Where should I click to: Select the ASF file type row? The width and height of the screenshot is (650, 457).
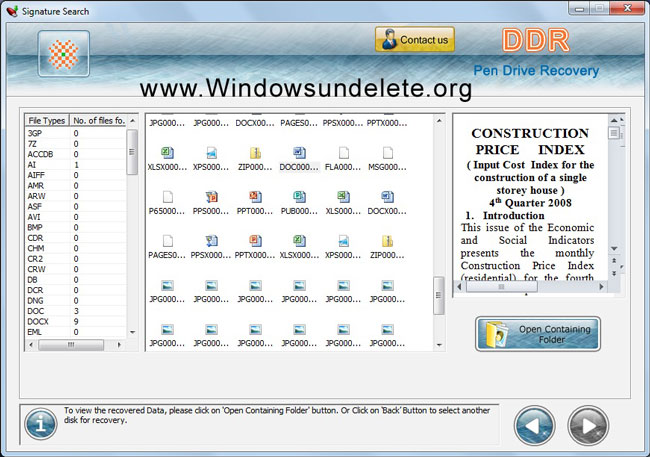(75, 207)
